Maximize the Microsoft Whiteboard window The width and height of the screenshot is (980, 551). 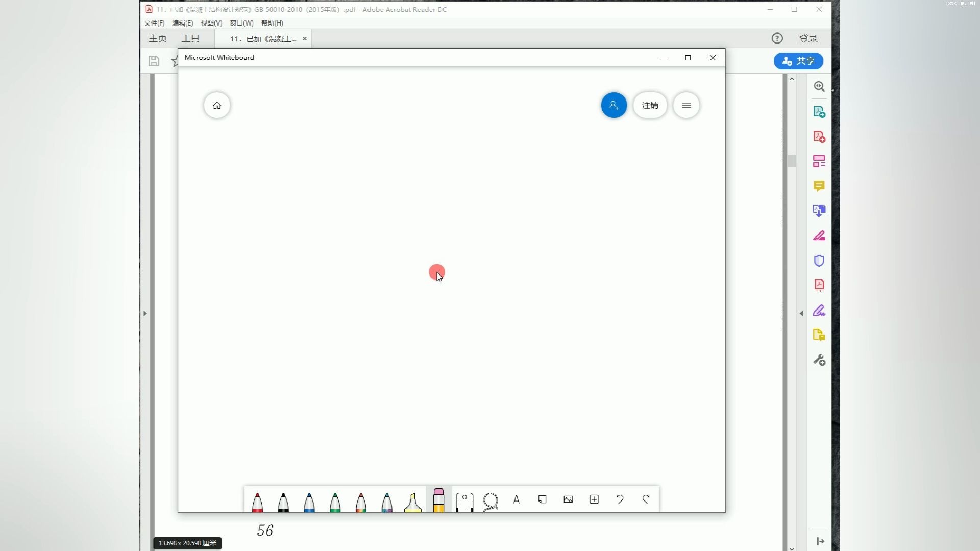(x=688, y=58)
